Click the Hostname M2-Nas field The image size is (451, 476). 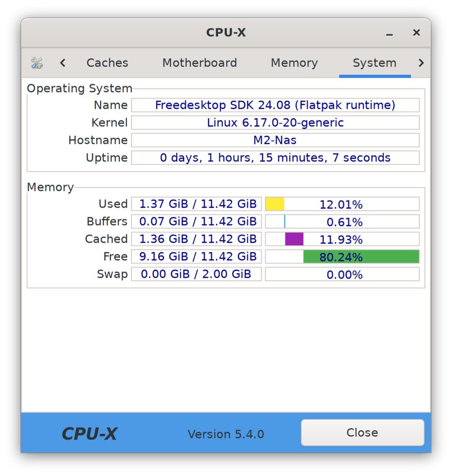pos(275,140)
